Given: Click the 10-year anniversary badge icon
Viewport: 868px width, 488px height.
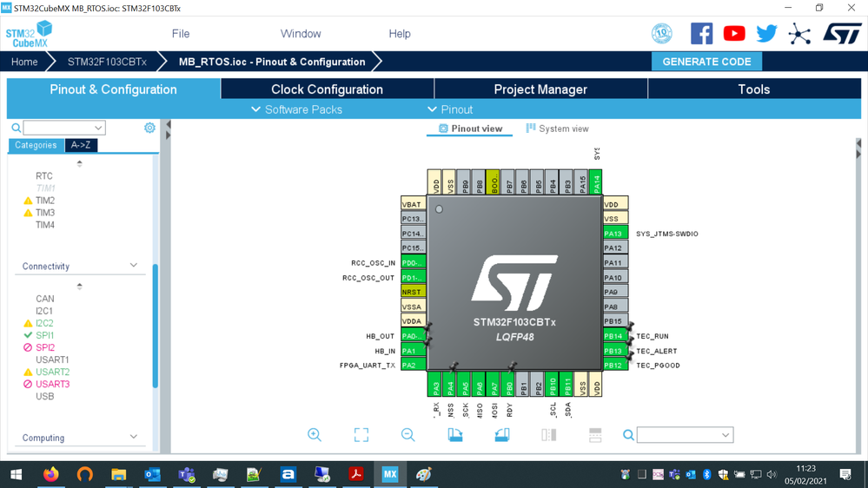Looking at the screenshot, I should click(x=661, y=34).
